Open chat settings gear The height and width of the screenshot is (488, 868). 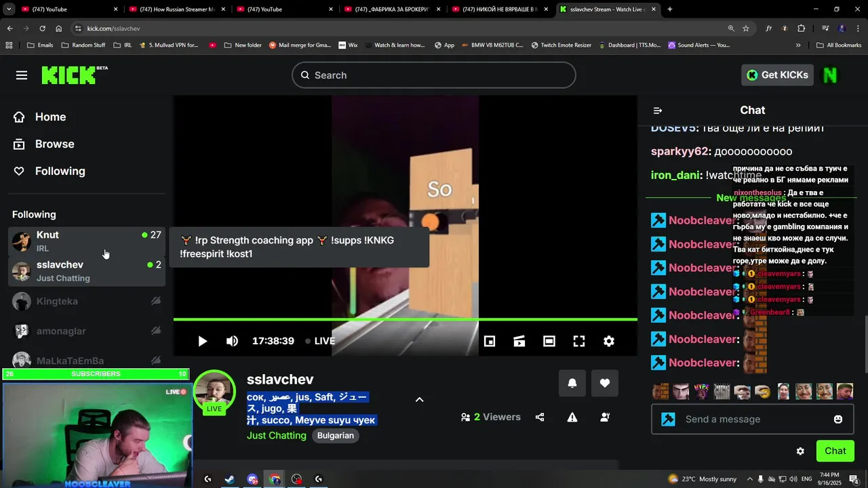pyautogui.click(x=800, y=451)
